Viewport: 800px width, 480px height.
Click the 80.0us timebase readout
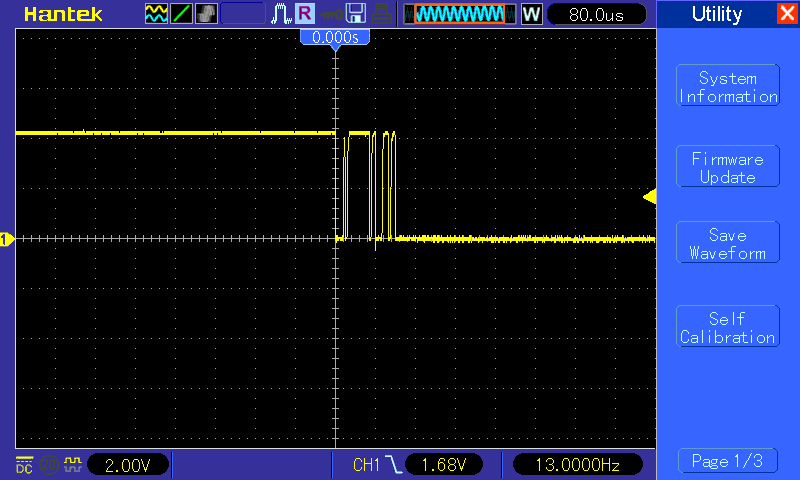(x=596, y=14)
